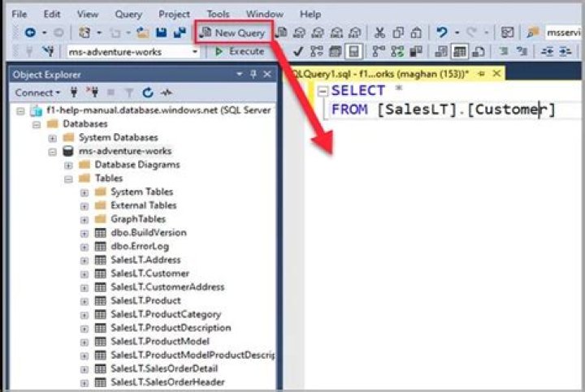Viewport: 585px width, 392px height.
Task: Select SalesLT.SalesOrderHeader in the tree
Action: pos(167,382)
